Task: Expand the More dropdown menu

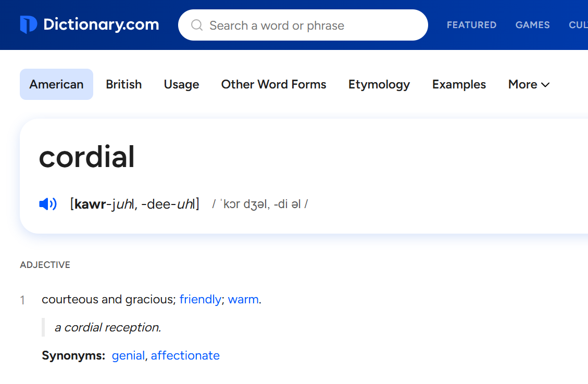Action: 529,84
